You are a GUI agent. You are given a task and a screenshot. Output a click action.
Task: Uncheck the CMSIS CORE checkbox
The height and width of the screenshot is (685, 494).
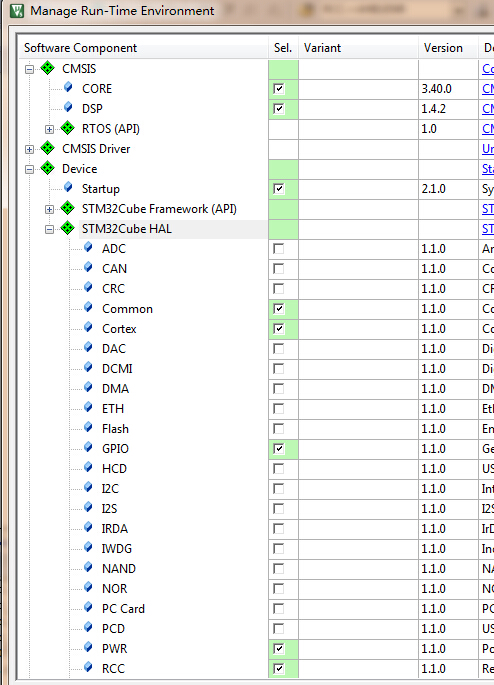279,89
